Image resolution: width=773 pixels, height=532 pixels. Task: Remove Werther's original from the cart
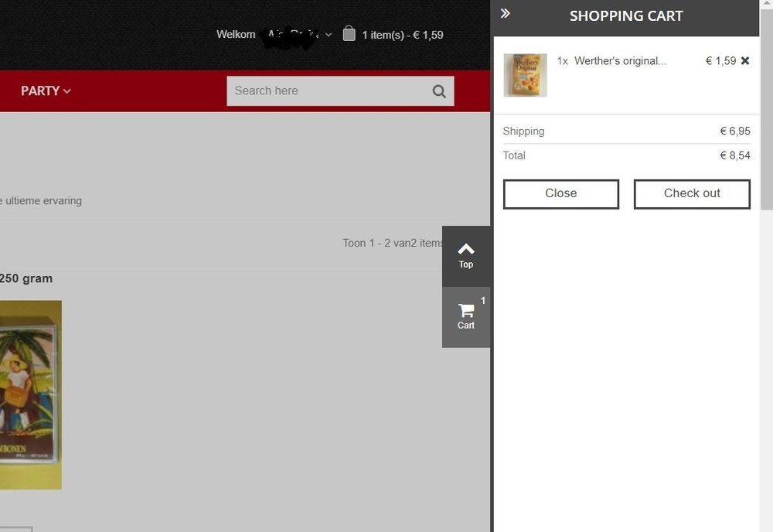[x=745, y=60]
